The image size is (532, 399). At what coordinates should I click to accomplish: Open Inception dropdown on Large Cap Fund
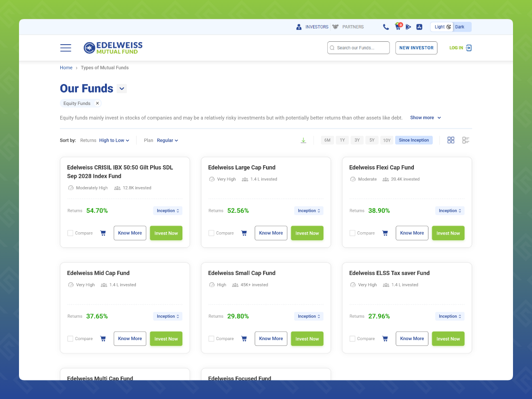coord(309,211)
